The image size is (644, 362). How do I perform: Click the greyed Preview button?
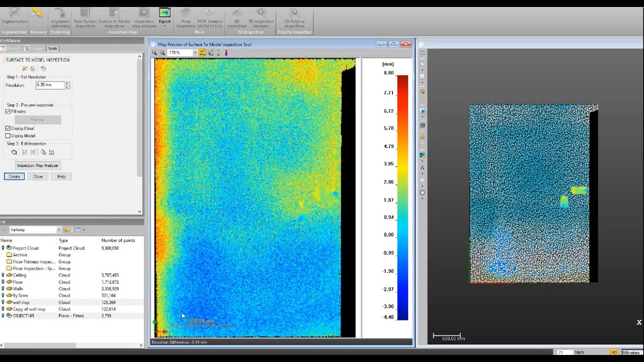[38, 120]
